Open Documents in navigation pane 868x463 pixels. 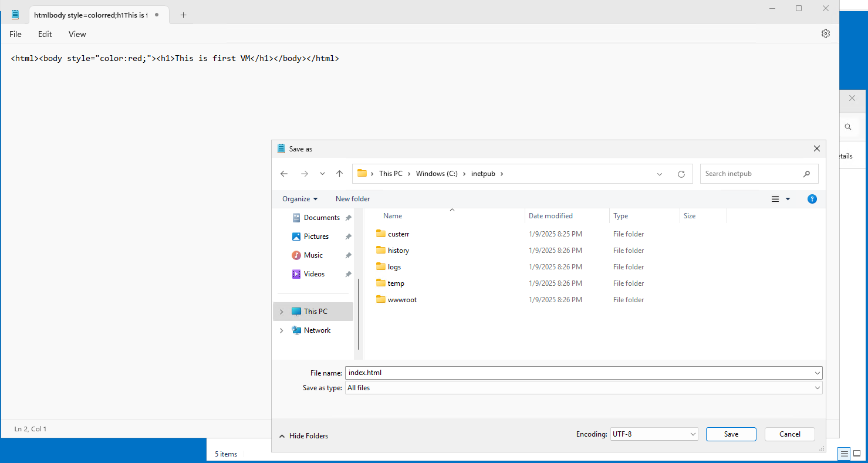pyautogui.click(x=322, y=218)
